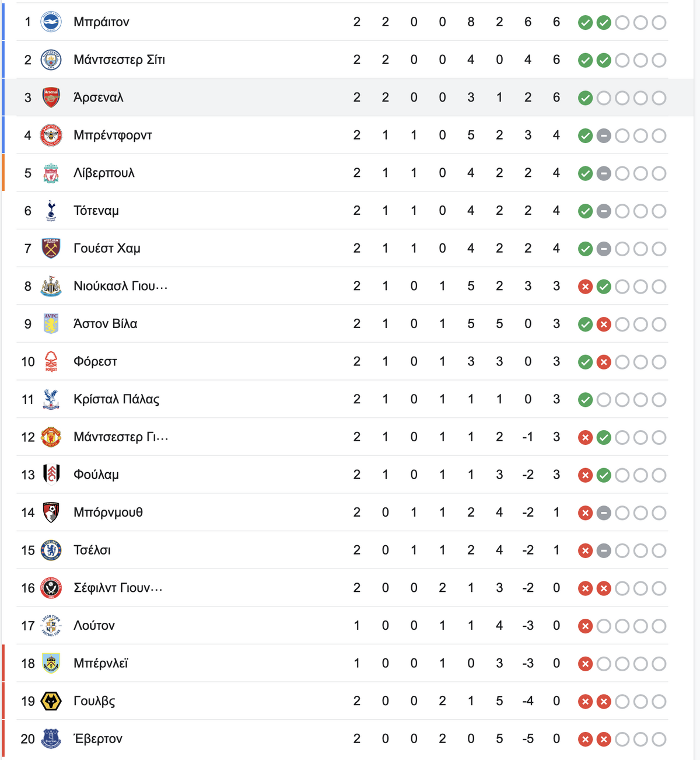Open the Άστον Βίλα team link
This screenshot has height=760, width=700.
105,324
